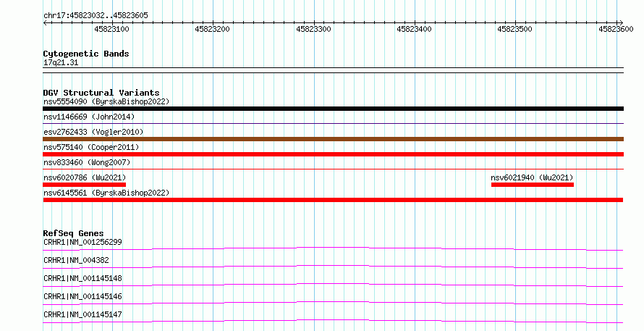This screenshot has width=644, height=331.
Task: Select the short red nsv6020786 bar
Action: (x=84, y=185)
